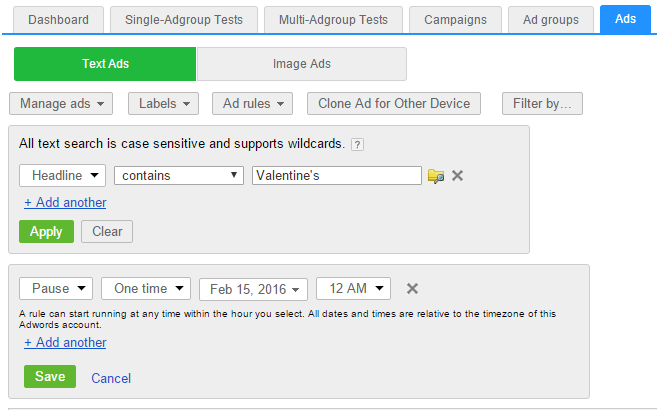Expand the Pause action dropdown

point(56,288)
